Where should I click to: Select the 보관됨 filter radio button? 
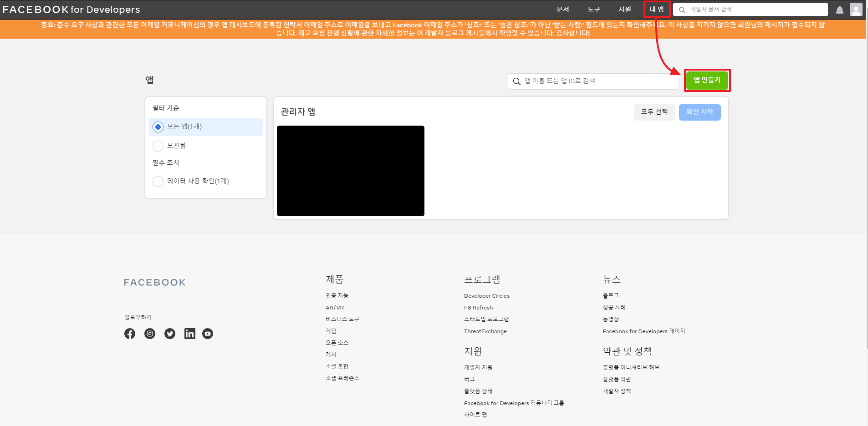click(x=158, y=146)
